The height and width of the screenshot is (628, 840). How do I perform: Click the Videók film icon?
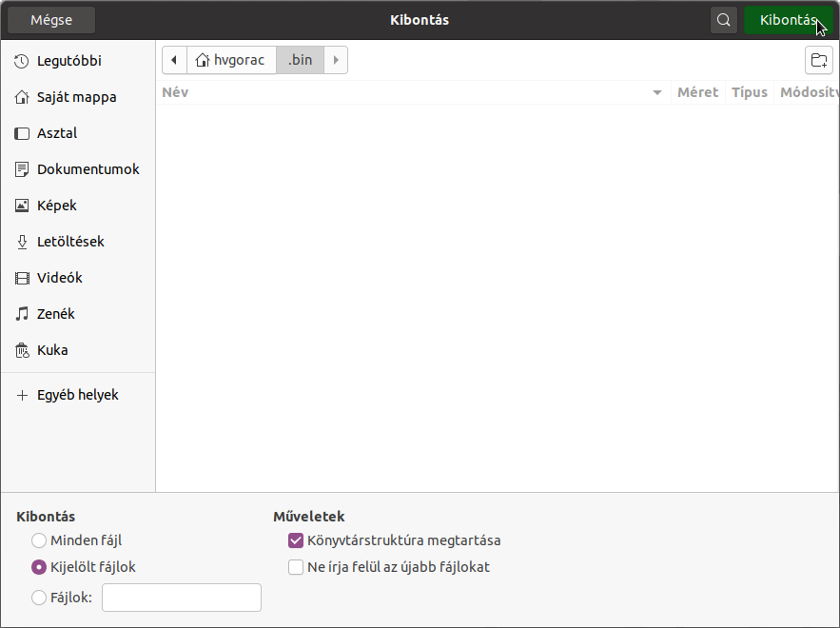pos(22,278)
